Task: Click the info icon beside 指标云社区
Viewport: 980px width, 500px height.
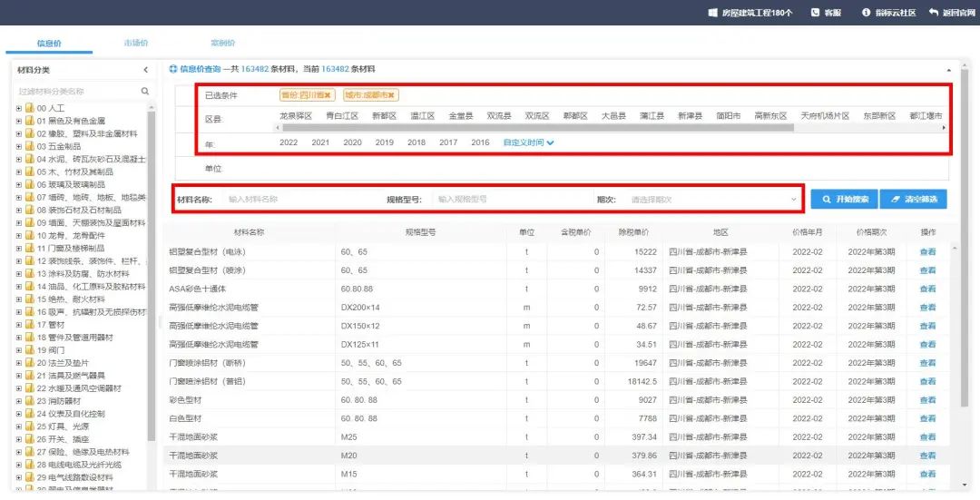Action: click(866, 13)
